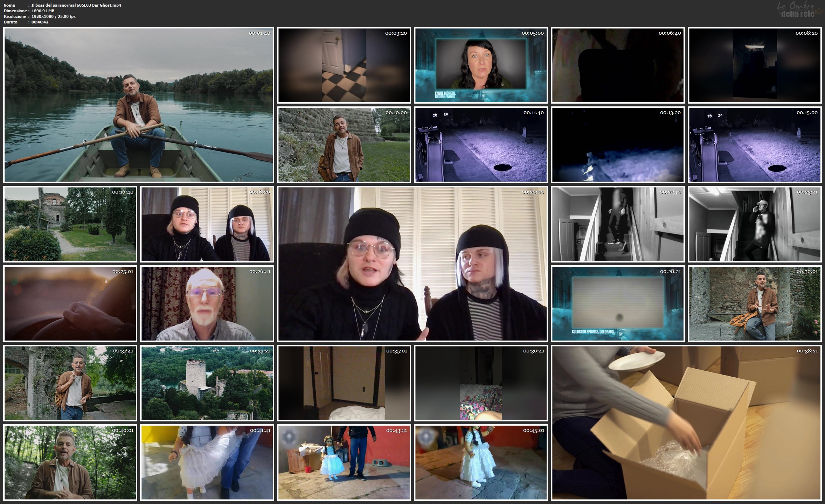825x504 pixels.
Task: Click the staircase figure thumbnail at 00:21:40
Action: click(617, 224)
